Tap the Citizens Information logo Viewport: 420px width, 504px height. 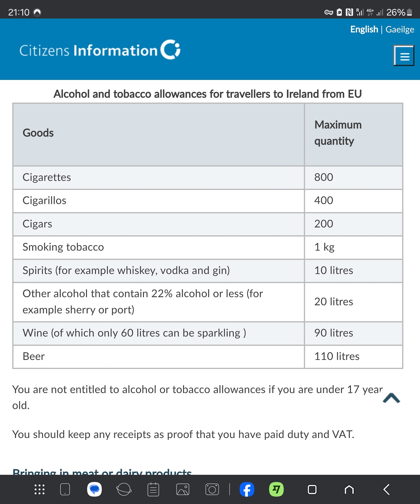100,50
